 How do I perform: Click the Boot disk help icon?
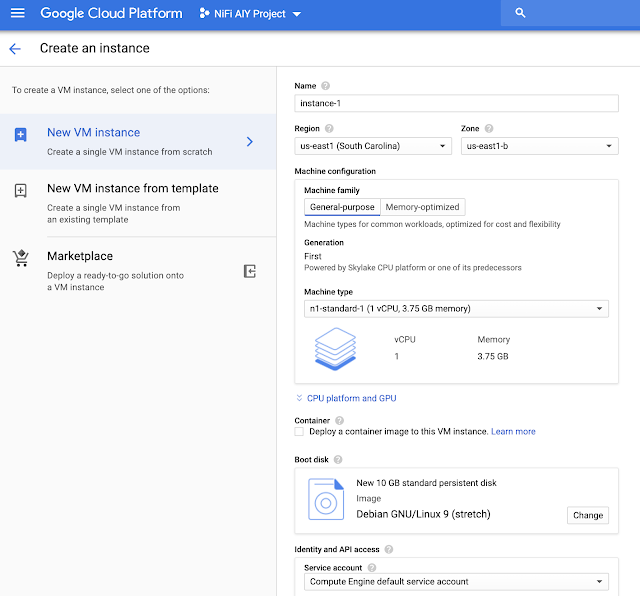338,459
